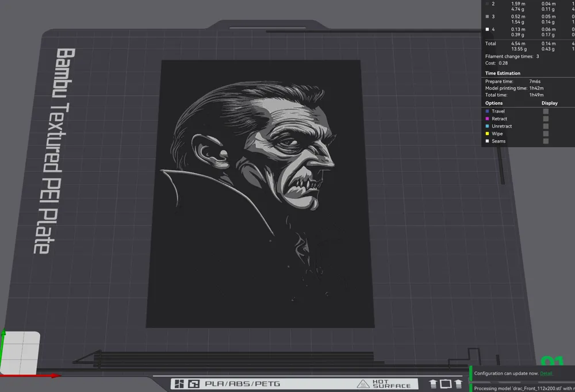Viewport: 575px width, 392px height.
Task: Enable Seams display checkbox
Action: coord(546,141)
